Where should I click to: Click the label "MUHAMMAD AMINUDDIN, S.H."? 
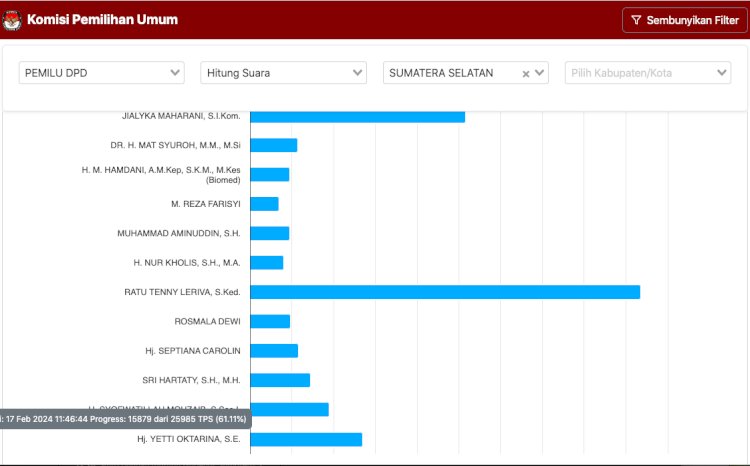pyautogui.click(x=179, y=233)
